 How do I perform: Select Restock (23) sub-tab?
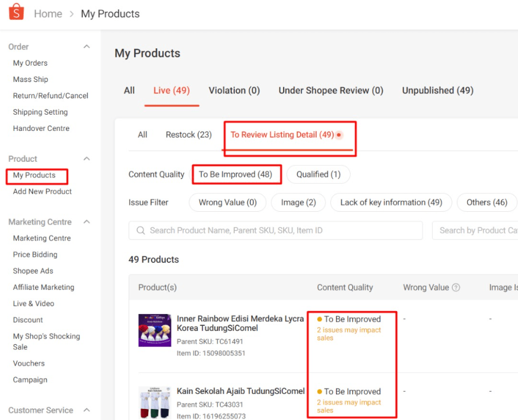tap(188, 135)
